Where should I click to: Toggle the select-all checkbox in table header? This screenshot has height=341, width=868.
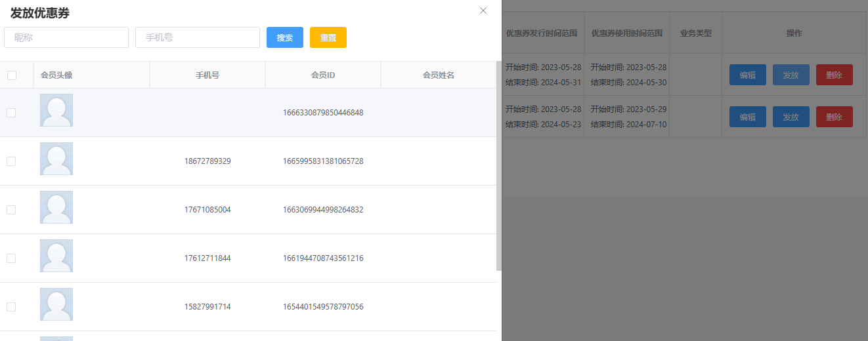pyautogui.click(x=12, y=75)
